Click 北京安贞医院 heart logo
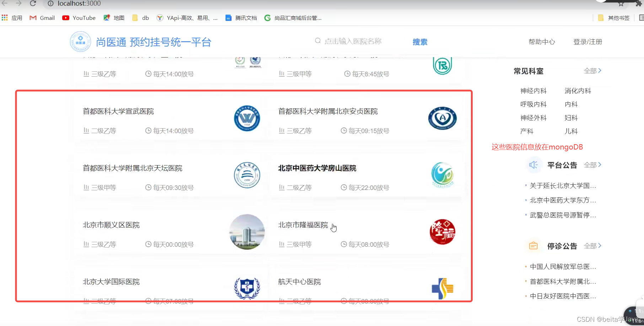 click(x=442, y=118)
